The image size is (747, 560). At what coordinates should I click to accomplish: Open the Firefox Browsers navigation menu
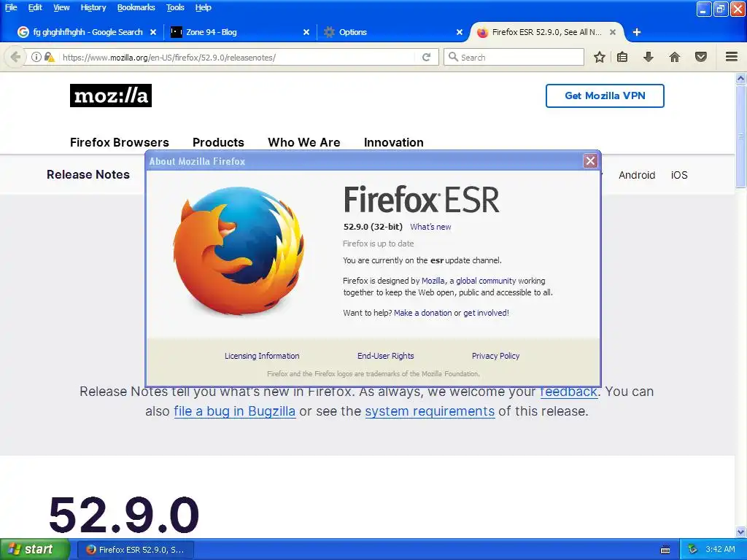click(x=120, y=142)
